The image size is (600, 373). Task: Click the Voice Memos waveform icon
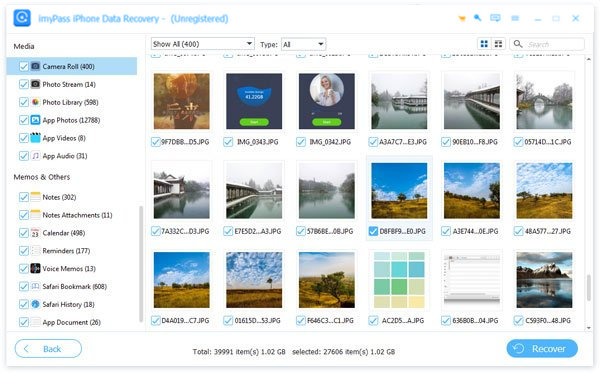click(x=35, y=269)
